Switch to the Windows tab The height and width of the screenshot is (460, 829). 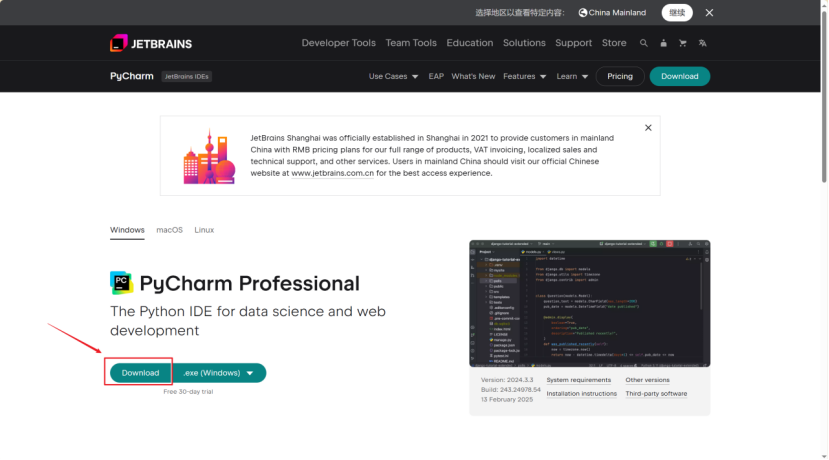127,230
